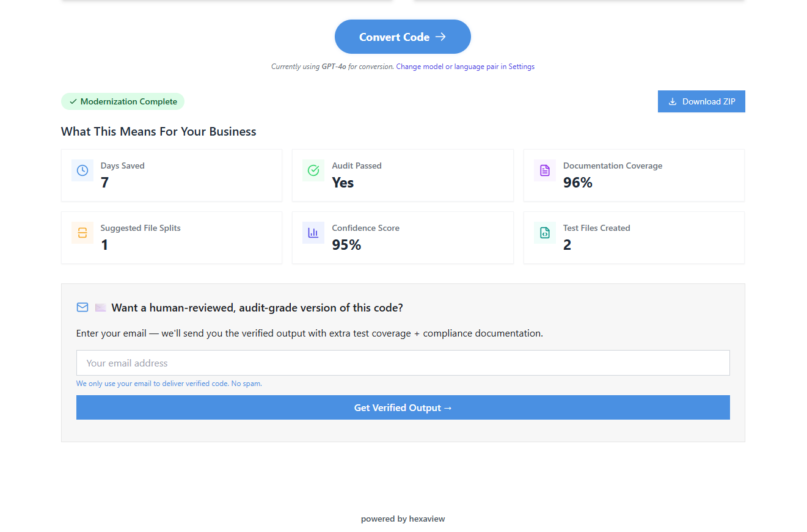
Task: Focus the Your email address field
Action: [403, 363]
